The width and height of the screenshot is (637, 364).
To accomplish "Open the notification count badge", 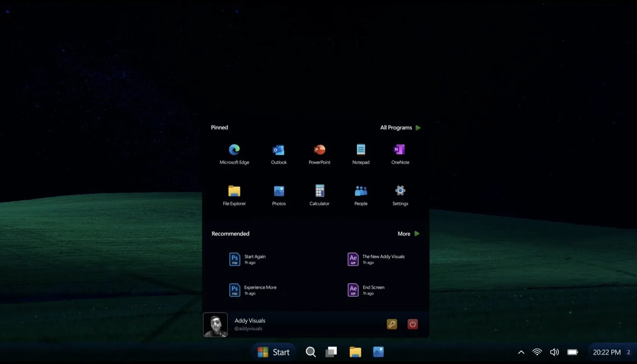I will [x=629, y=352].
